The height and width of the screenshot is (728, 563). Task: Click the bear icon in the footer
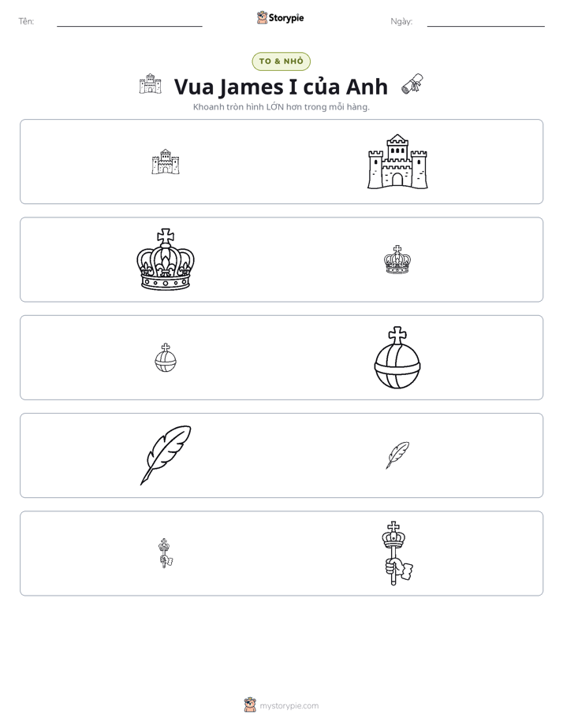coord(250,705)
